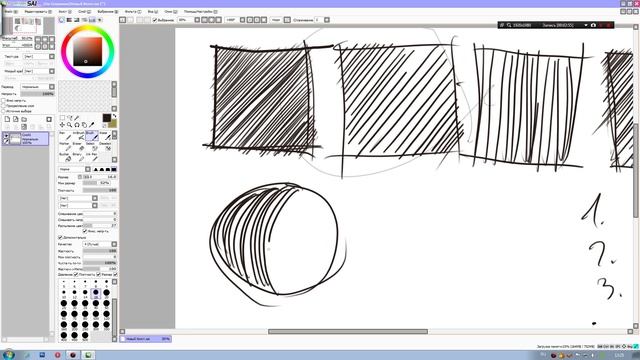The width and height of the screenshot is (640, 360).
Task: Choose the lasso selection tool
Action: [70, 118]
